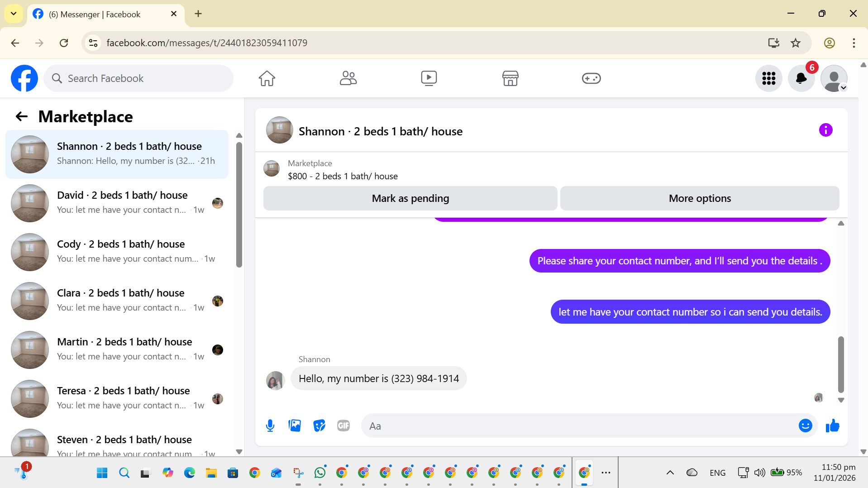Viewport: 868px width, 488px height.
Task: Open Windows Start menu
Action: point(102,473)
